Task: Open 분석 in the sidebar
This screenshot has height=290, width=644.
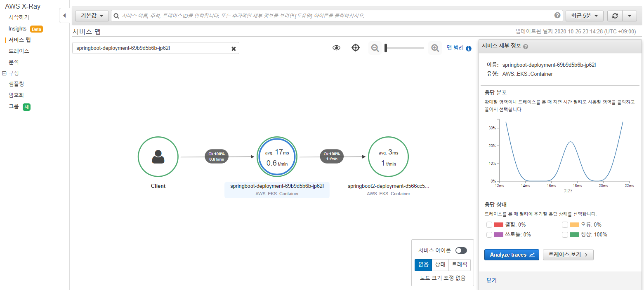Action: (x=14, y=62)
